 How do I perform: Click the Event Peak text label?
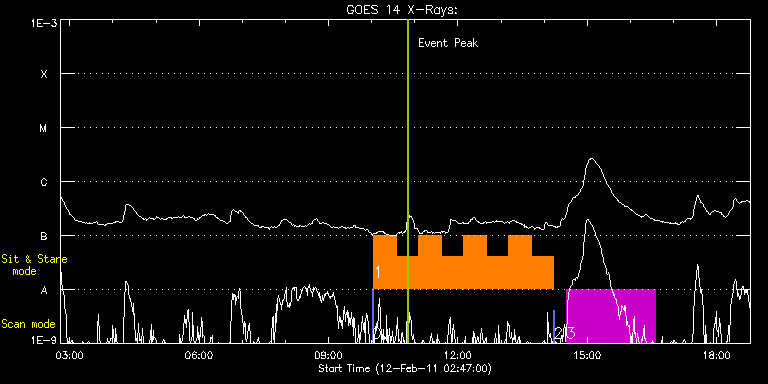448,43
